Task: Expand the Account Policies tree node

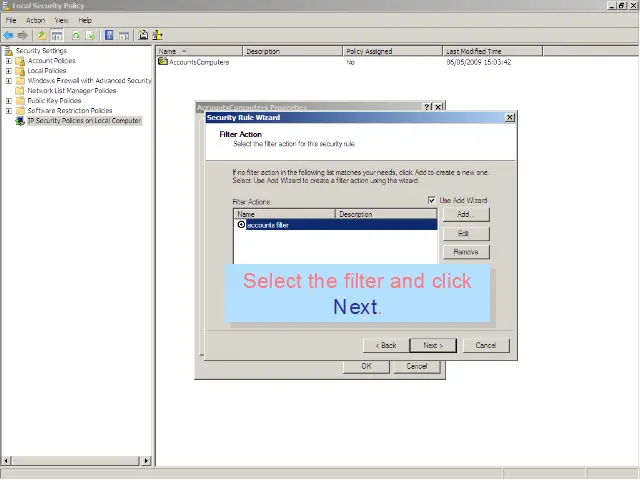Action: pos(9,61)
